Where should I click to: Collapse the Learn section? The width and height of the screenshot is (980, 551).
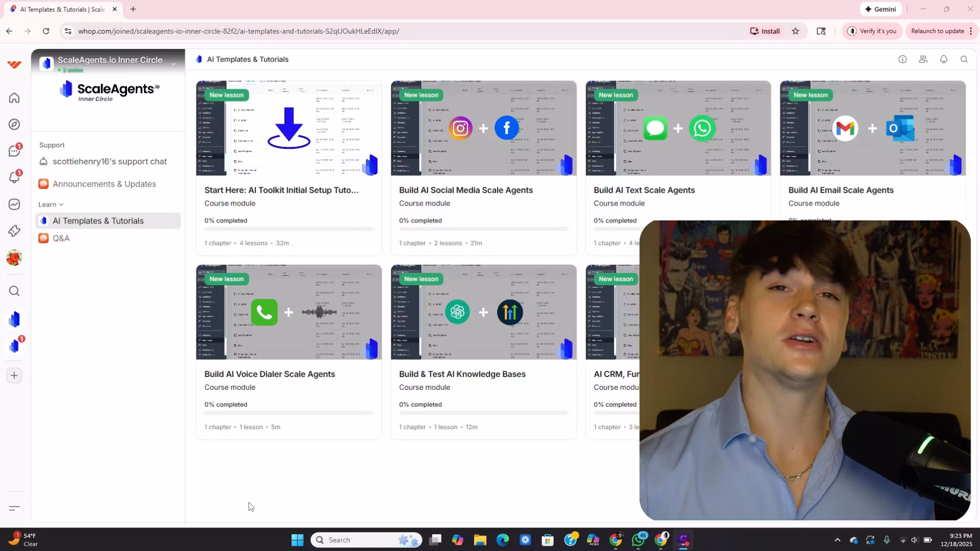(x=51, y=204)
